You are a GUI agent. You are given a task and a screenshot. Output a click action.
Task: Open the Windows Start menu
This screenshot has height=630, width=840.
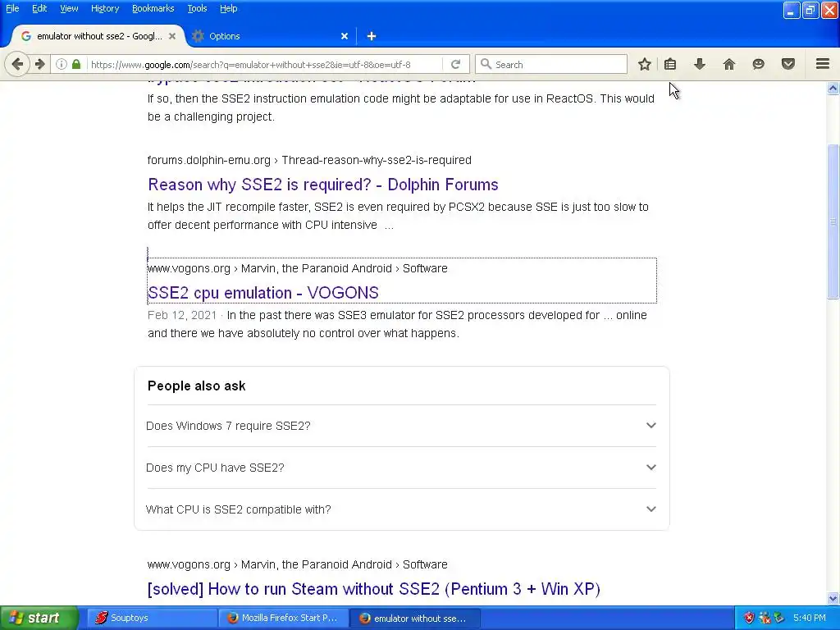(39, 618)
